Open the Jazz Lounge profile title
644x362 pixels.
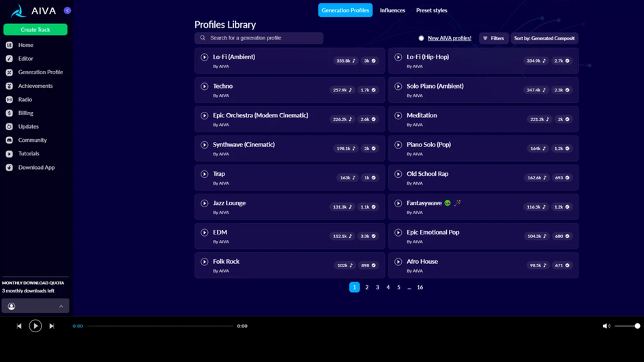coord(229,203)
